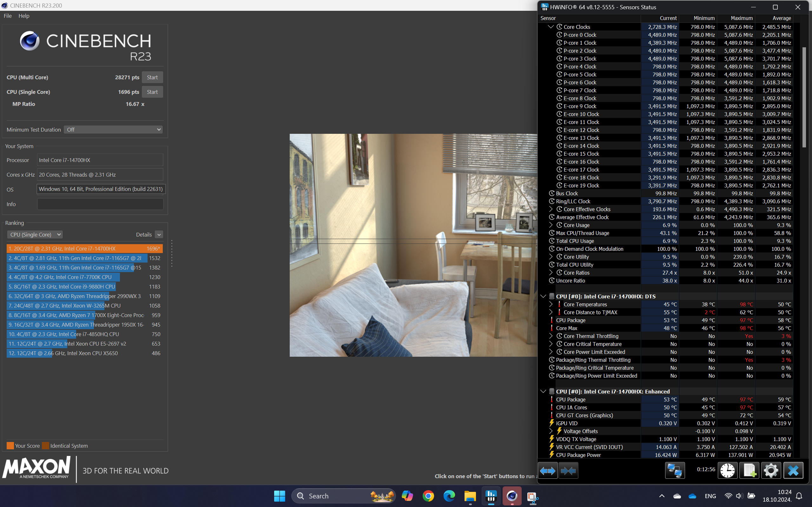Select ranking row 12 Xeon X5650 bar

click(x=84, y=353)
